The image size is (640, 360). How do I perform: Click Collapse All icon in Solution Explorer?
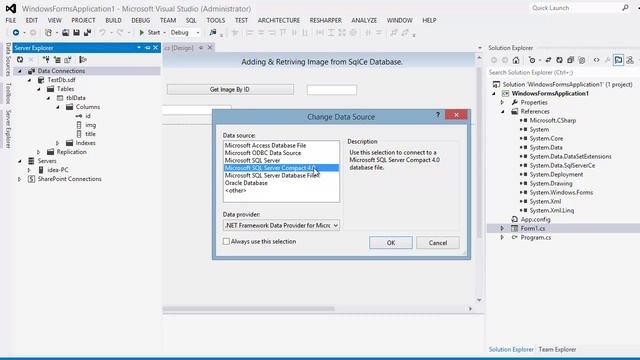(x=570, y=60)
